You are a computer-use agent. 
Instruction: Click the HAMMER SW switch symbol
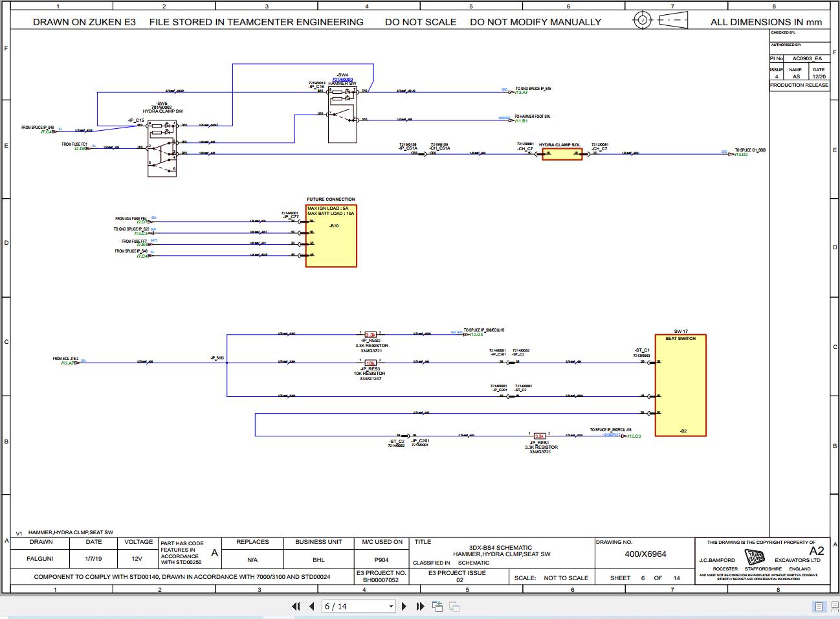coord(342,115)
